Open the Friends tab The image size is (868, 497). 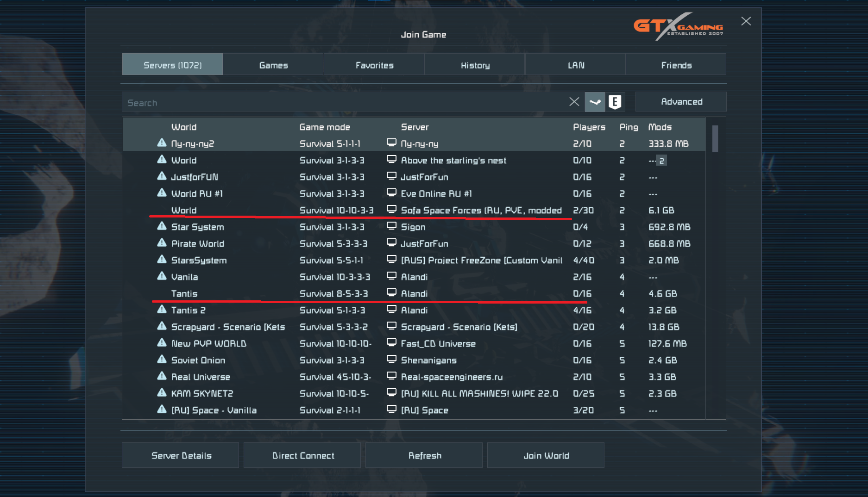[x=676, y=65]
